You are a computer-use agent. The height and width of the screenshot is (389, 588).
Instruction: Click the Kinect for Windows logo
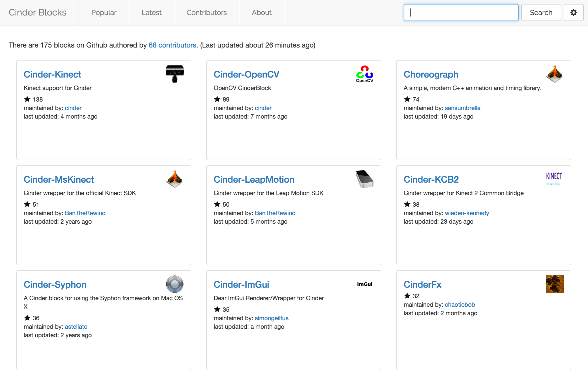[554, 179]
